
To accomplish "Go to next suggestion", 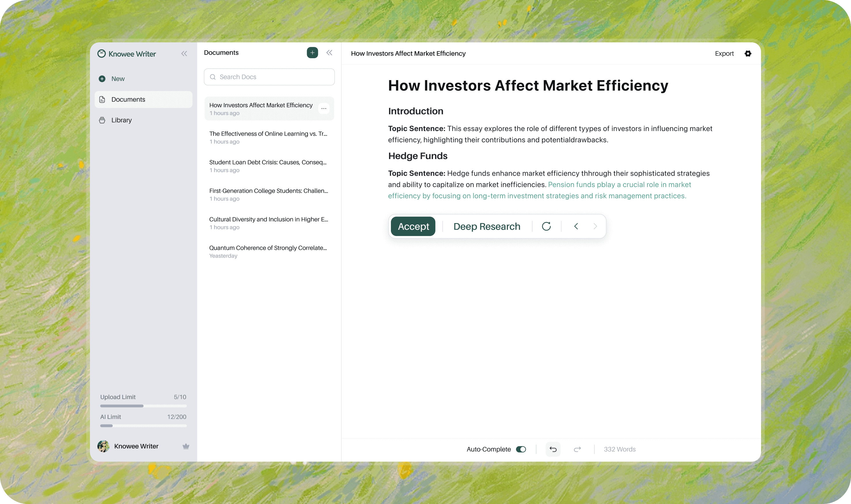I will tap(595, 226).
